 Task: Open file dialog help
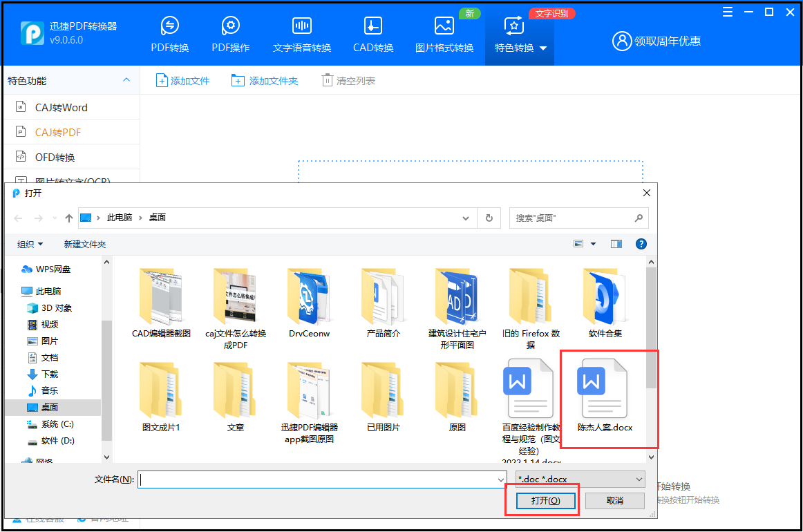point(641,244)
